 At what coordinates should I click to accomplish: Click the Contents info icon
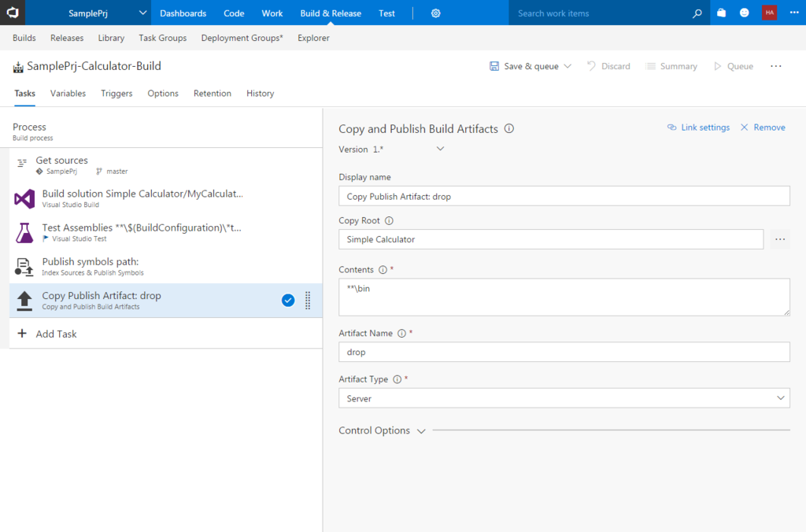383,270
